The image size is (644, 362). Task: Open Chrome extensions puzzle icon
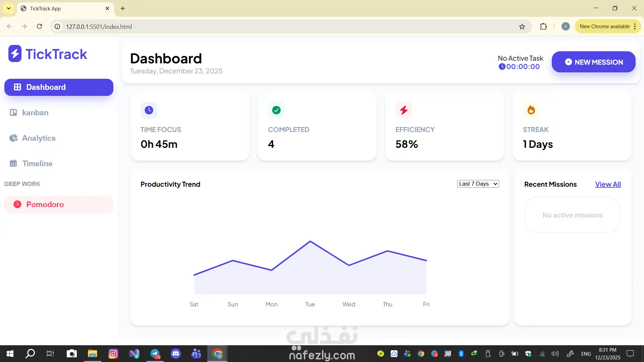click(x=543, y=26)
